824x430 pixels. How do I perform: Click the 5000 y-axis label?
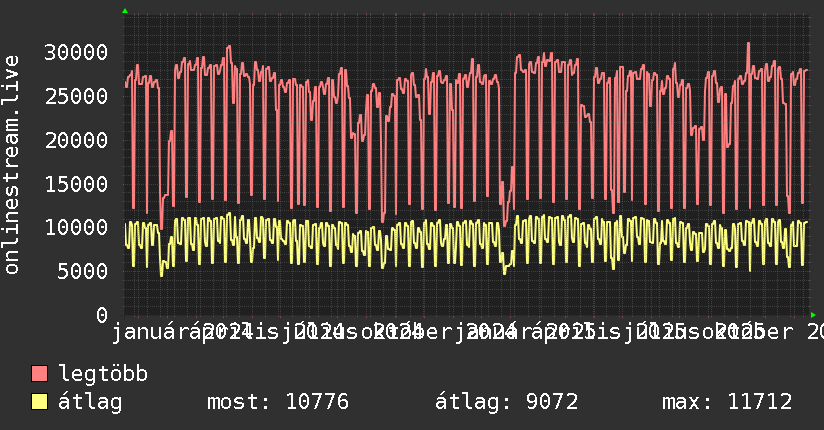pos(84,271)
